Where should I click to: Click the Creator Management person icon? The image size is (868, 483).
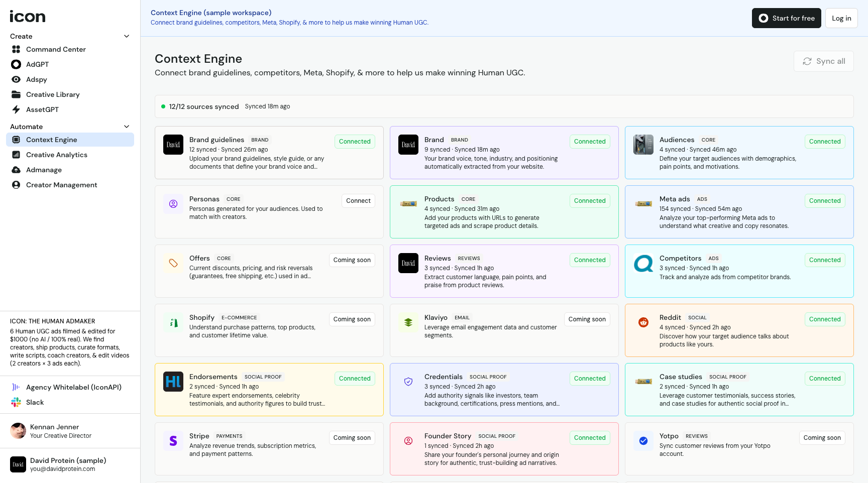16,185
